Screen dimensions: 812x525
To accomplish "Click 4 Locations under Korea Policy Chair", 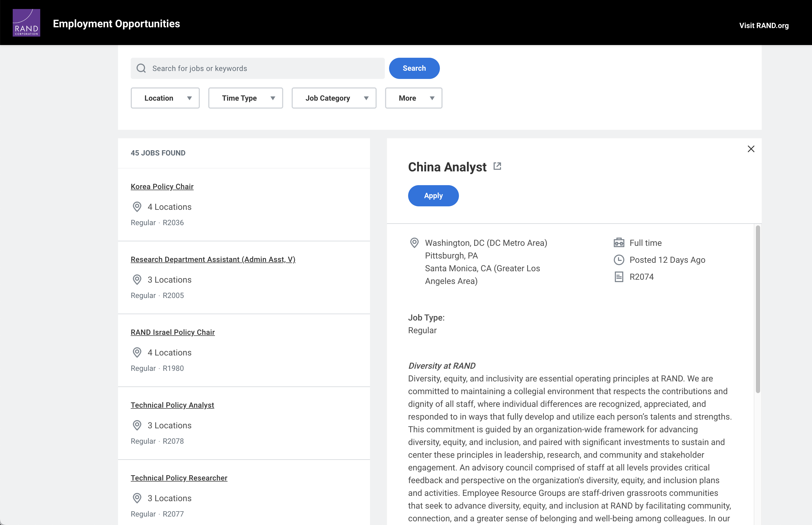I will (x=170, y=207).
